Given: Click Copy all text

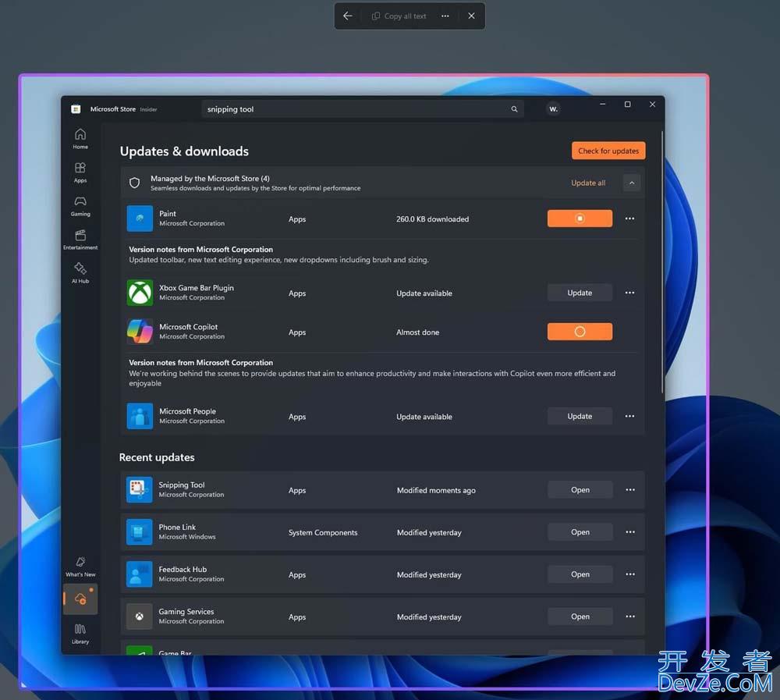Looking at the screenshot, I should pyautogui.click(x=399, y=16).
